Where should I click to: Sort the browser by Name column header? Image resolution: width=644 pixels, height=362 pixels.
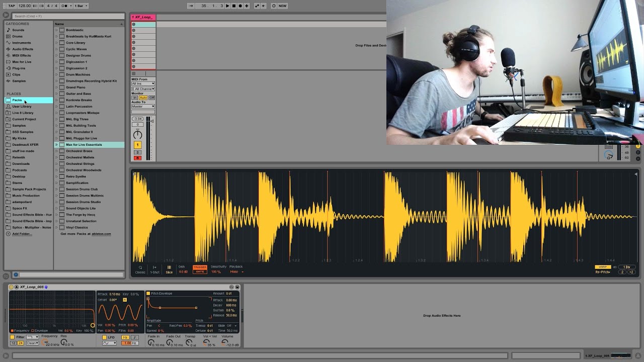click(89, 24)
